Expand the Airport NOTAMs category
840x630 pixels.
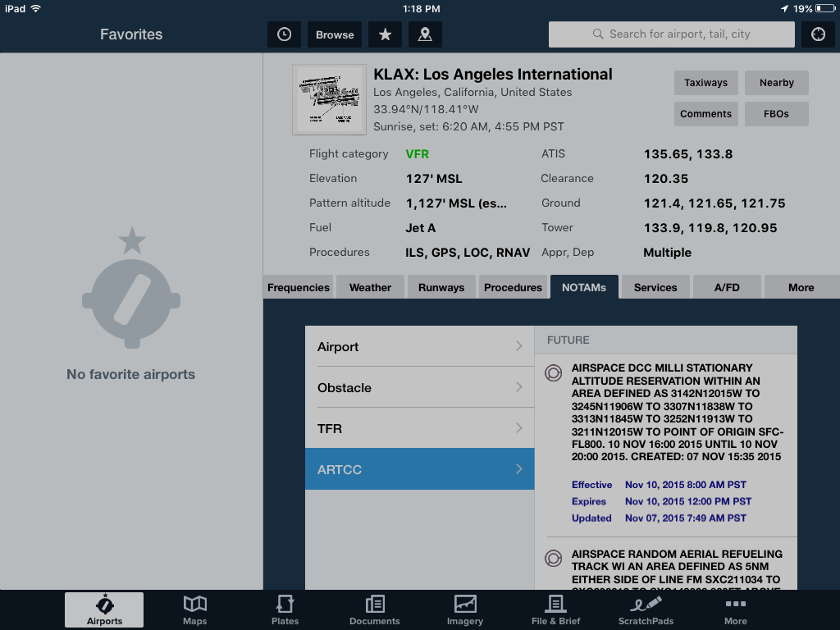click(419, 347)
